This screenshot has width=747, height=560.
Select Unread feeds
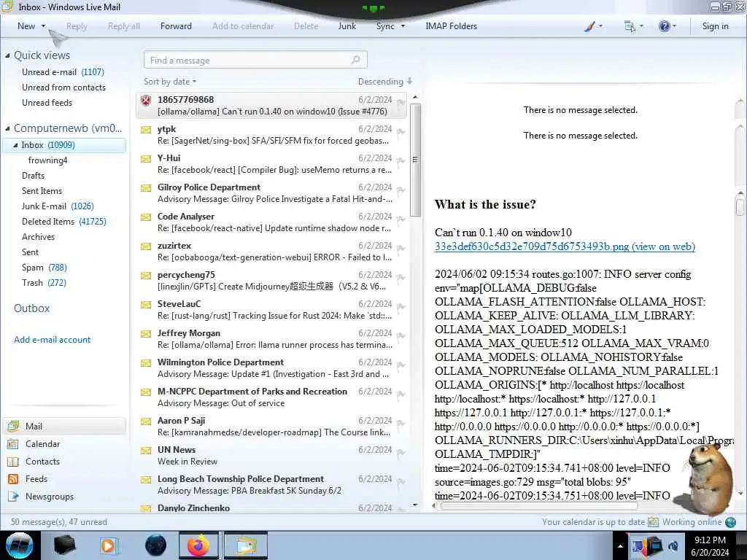47,102
